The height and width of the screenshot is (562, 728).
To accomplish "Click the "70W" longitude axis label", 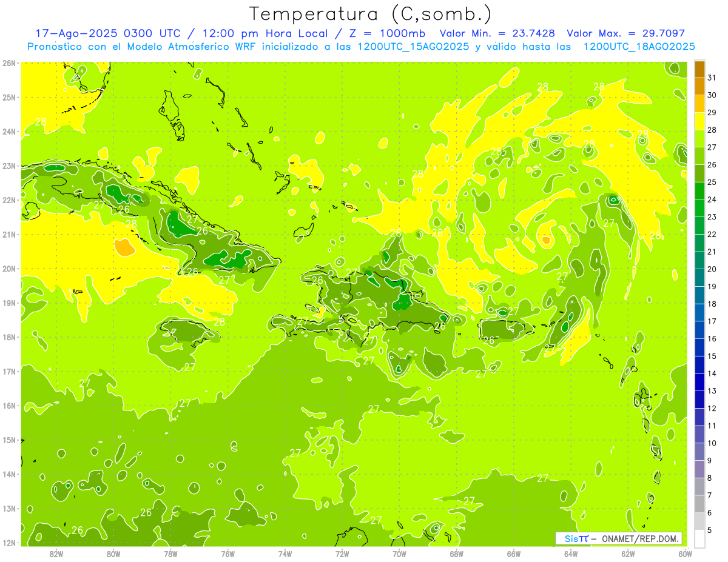I will 399,554.
